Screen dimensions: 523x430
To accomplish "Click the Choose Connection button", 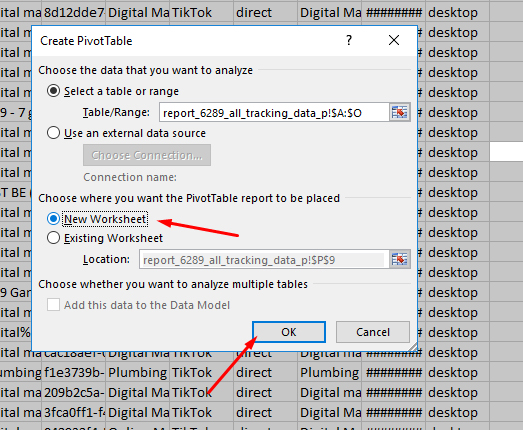I will 147,155.
